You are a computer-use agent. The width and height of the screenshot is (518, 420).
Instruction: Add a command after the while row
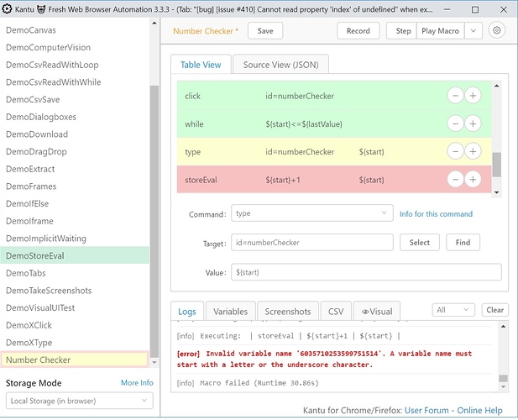coord(473,124)
